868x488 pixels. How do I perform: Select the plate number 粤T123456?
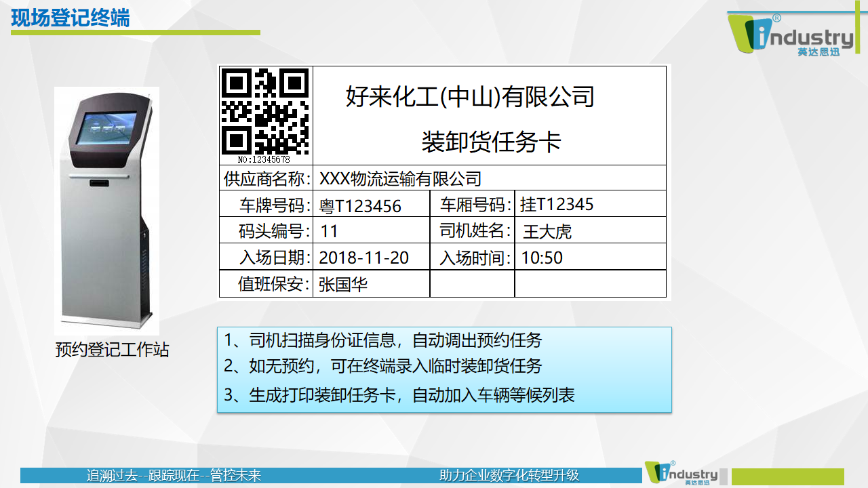(360, 206)
